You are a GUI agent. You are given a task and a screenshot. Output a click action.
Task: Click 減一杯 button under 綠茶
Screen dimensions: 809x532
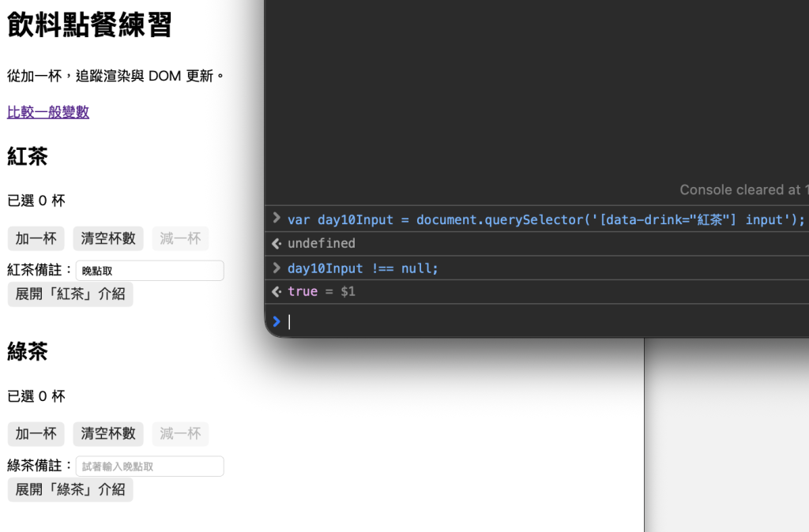(180, 433)
